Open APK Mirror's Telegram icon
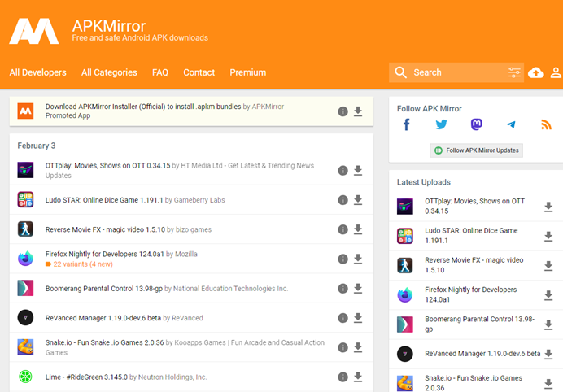563x392 pixels. click(511, 124)
